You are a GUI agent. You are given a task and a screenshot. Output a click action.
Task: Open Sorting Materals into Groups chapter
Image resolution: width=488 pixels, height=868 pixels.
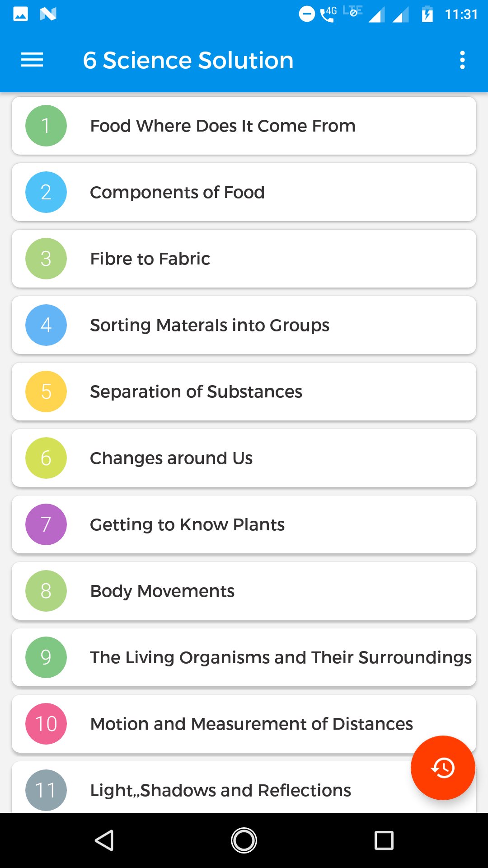pyautogui.click(x=244, y=325)
